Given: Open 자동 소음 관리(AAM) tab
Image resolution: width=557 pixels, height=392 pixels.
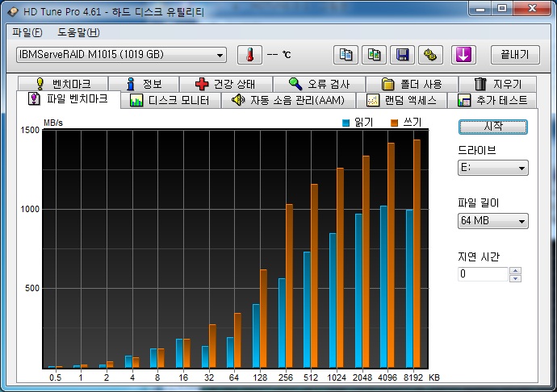Looking at the screenshot, I should 288,100.
